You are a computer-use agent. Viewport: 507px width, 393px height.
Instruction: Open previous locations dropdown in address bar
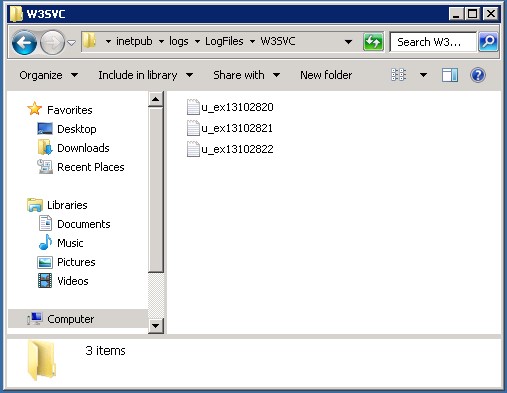coord(348,42)
